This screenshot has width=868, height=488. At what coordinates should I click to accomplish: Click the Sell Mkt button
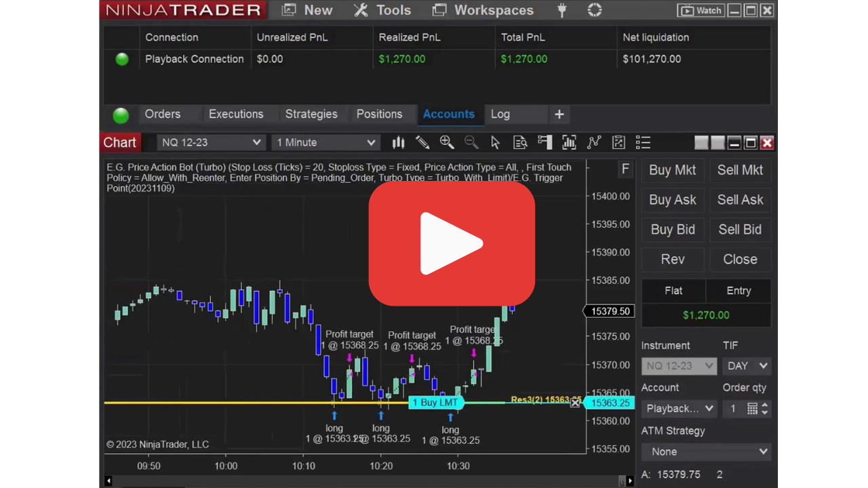740,170
